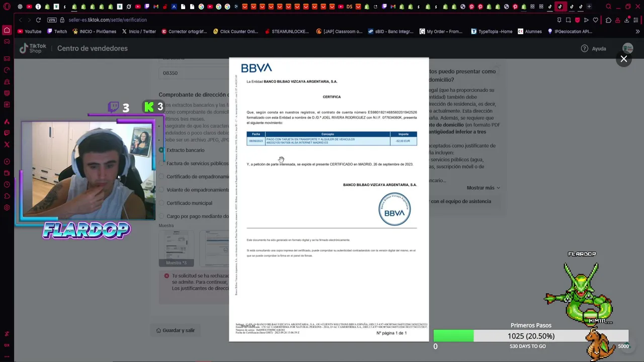Click the BBVA logo in document

click(x=257, y=68)
